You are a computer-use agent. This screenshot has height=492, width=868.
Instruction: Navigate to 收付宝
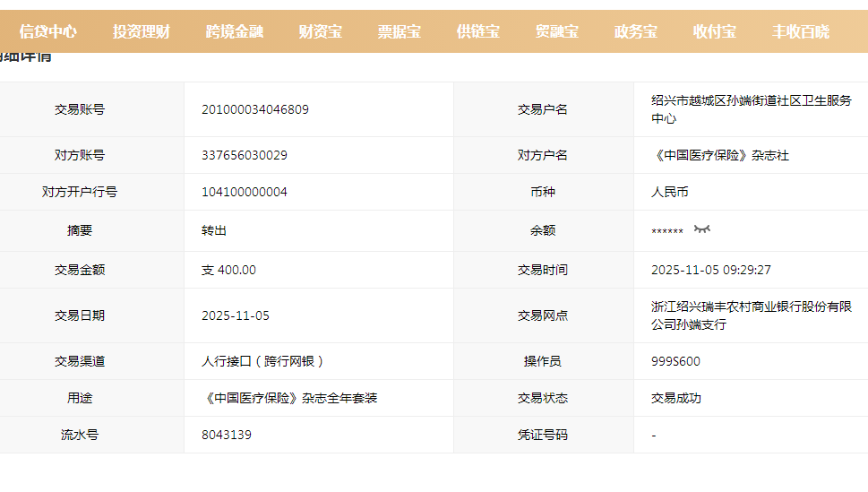pos(715,31)
